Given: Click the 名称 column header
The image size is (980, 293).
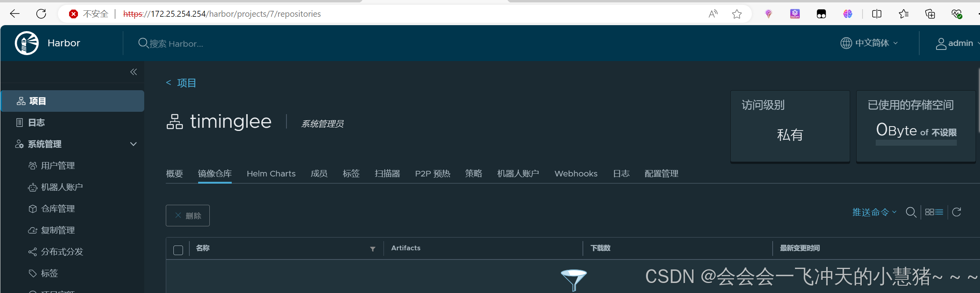Looking at the screenshot, I should 203,248.
